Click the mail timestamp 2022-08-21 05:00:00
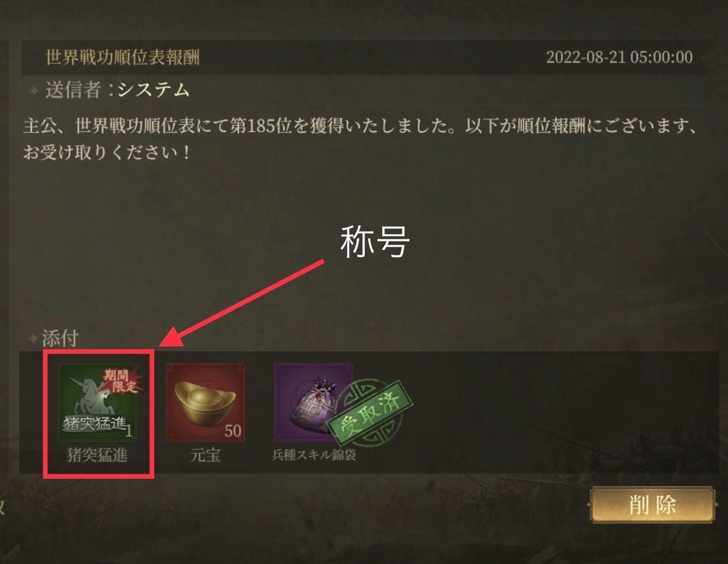This screenshot has height=564, width=728. point(619,58)
